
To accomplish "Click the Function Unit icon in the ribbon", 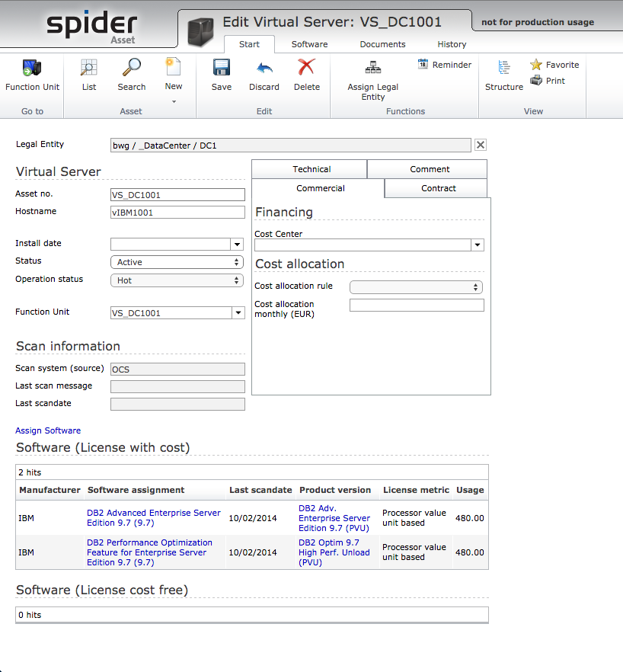I will [x=32, y=69].
